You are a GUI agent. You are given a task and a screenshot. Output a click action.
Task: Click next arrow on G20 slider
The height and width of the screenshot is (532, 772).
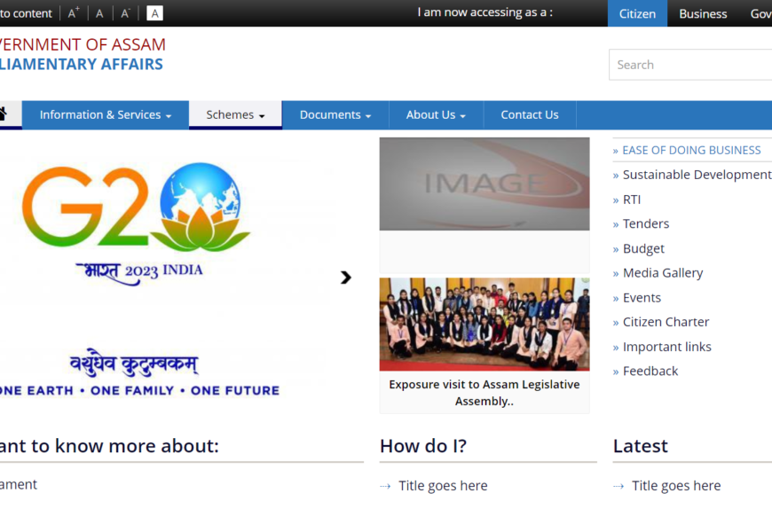(x=345, y=278)
